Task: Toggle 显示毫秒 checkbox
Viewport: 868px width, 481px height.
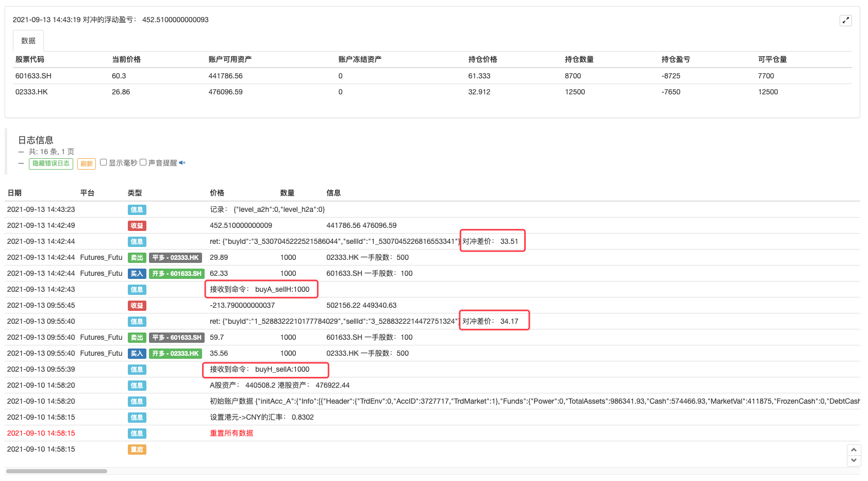Action: point(104,162)
